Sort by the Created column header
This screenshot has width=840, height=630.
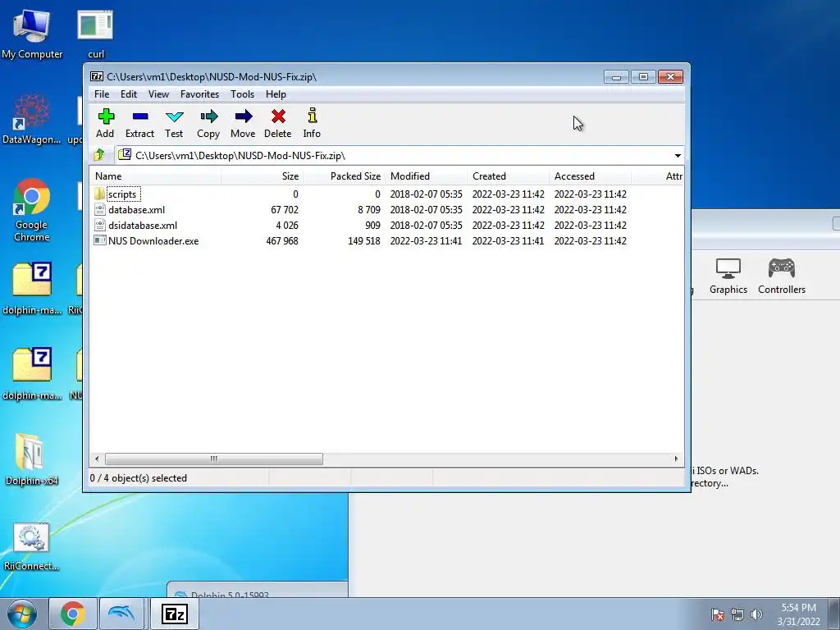508,176
